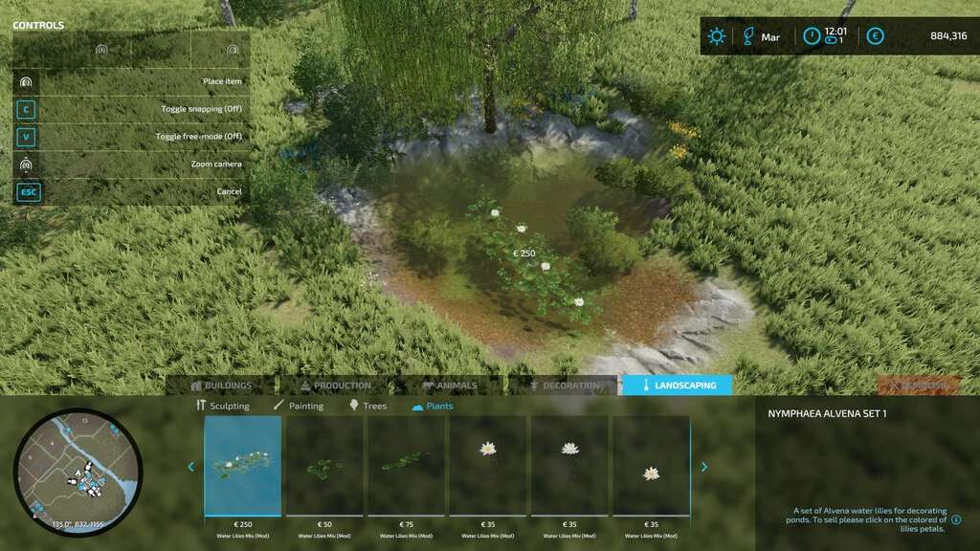Click the sunny weather icon

coord(716,36)
